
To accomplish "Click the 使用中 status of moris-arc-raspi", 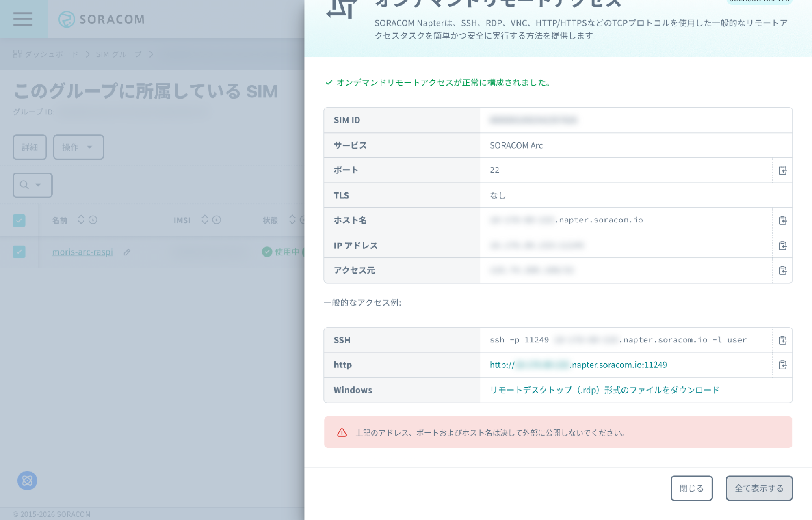I will pos(282,252).
